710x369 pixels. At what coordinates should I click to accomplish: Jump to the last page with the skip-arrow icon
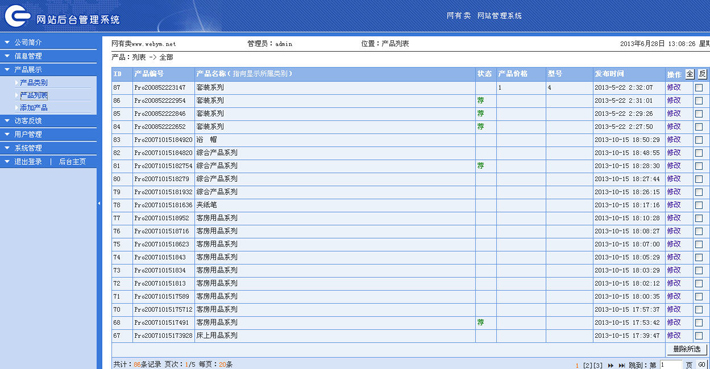(622, 365)
